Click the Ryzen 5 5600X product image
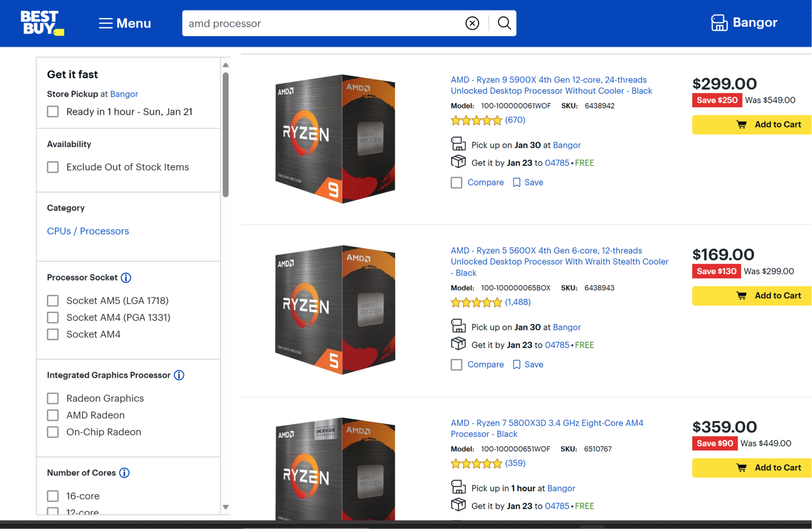 click(335, 309)
